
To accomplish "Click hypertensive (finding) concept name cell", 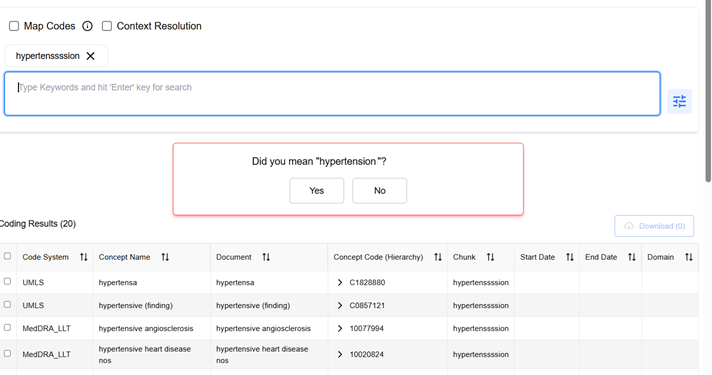I will [136, 306].
